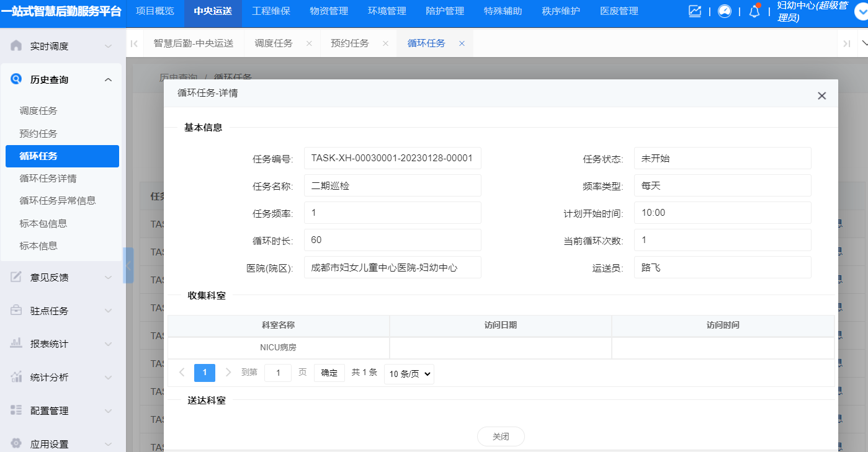Expand the 意见反馈 menu
868x452 pixels.
(x=108, y=278)
